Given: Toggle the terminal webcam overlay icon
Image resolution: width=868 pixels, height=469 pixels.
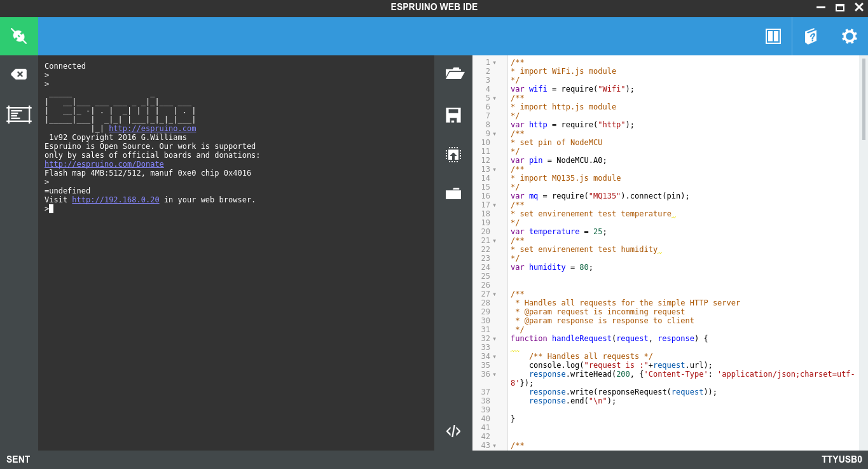Looking at the screenshot, I should [x=19, y=115].
